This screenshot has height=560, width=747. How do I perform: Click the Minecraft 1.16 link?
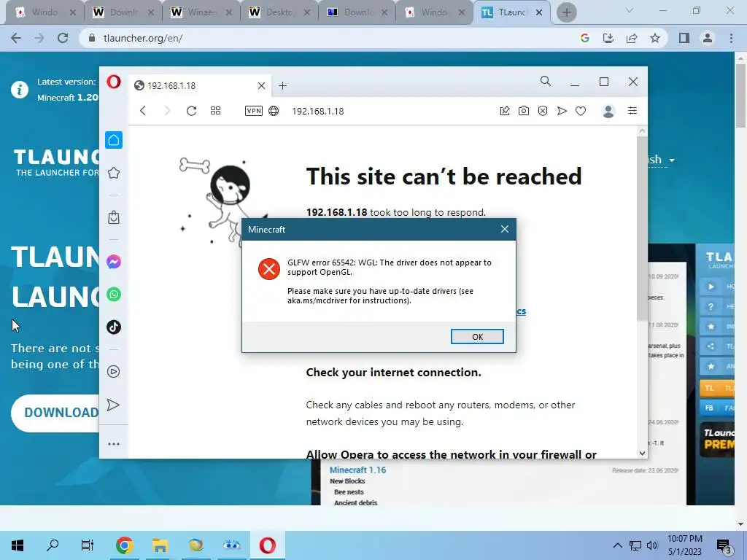[x=357, y=470]
